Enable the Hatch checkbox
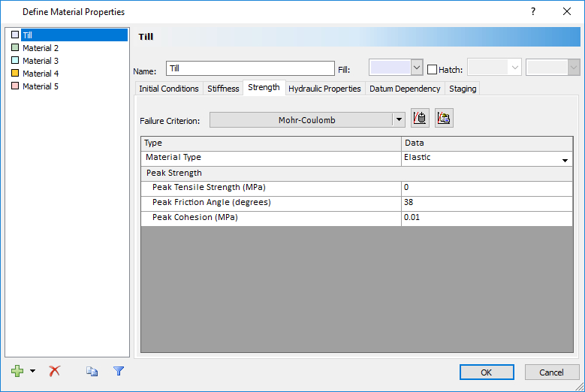Screen dimensions: 585x392 tap(432, 69)
